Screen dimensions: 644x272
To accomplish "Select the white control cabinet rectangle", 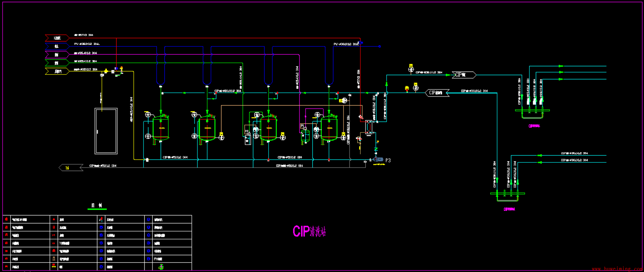I will click(x=106, y=131).
